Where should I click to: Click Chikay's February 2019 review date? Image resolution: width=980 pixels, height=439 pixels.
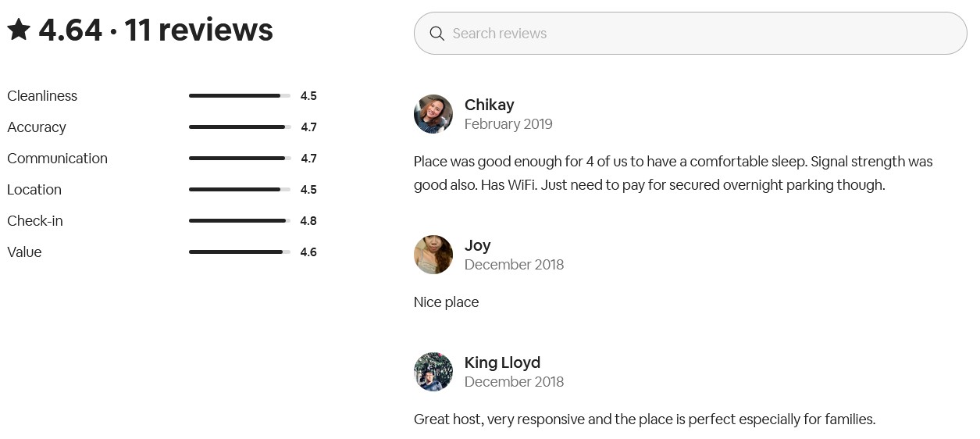point(508,124)
